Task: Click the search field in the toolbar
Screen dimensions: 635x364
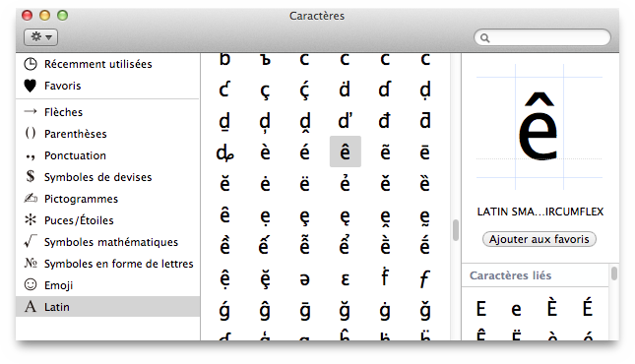Action: pyautogui.click(x=542, y=37)
